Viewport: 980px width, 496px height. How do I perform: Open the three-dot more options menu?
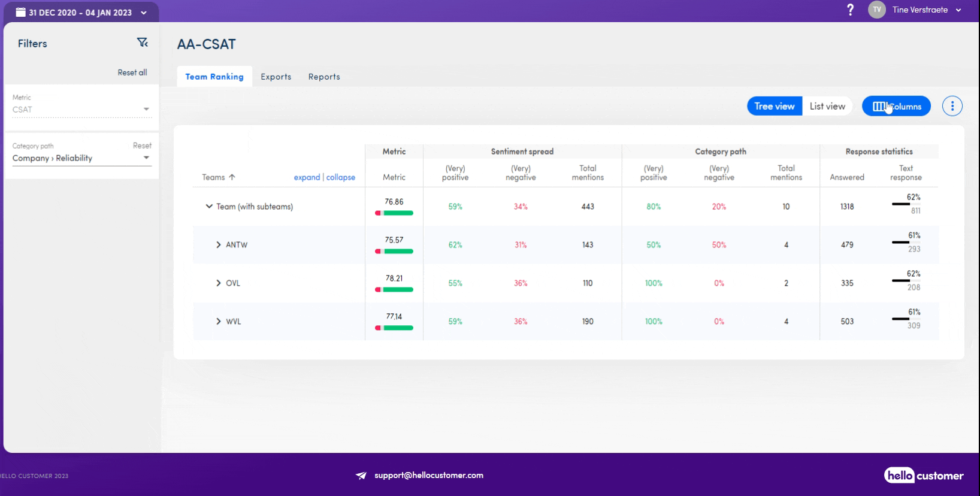tap(952, 106)
